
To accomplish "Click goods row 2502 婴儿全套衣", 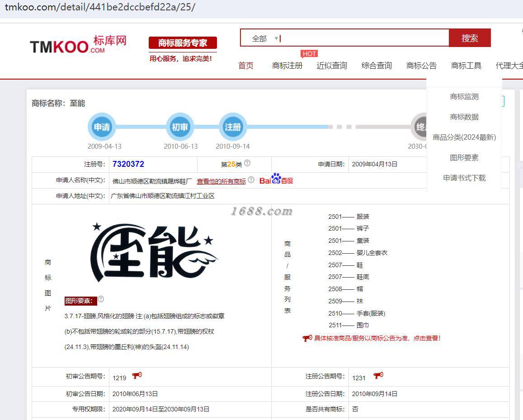I will 358,253.
